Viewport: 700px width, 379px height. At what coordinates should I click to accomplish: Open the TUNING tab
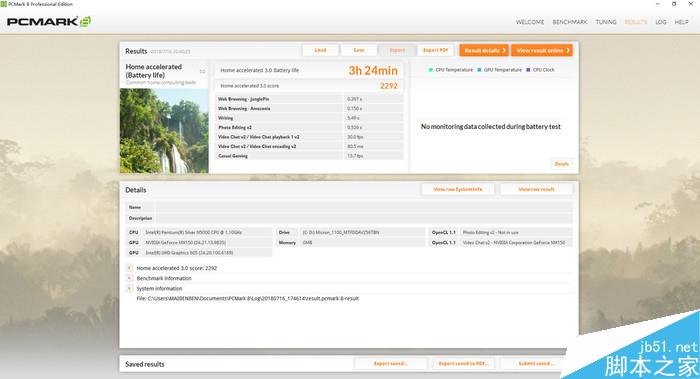[606, 22]
